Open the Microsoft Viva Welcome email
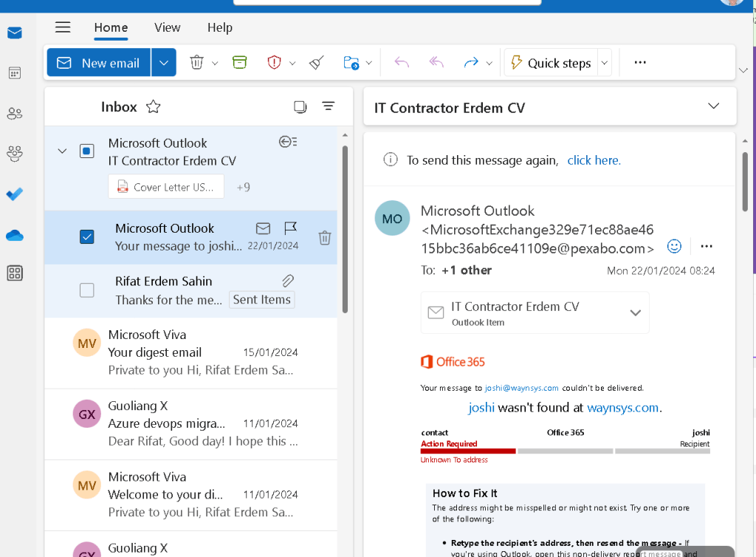The height and width of the screenshot is (557, 756). tap(191, 495)
